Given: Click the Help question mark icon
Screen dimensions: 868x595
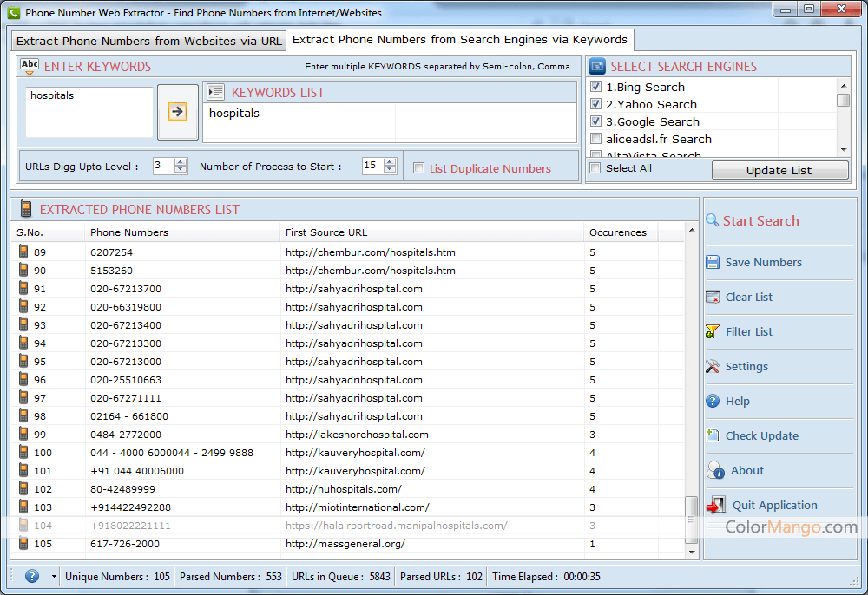Looking at the screenshot, I should click(x=713, y=401).
